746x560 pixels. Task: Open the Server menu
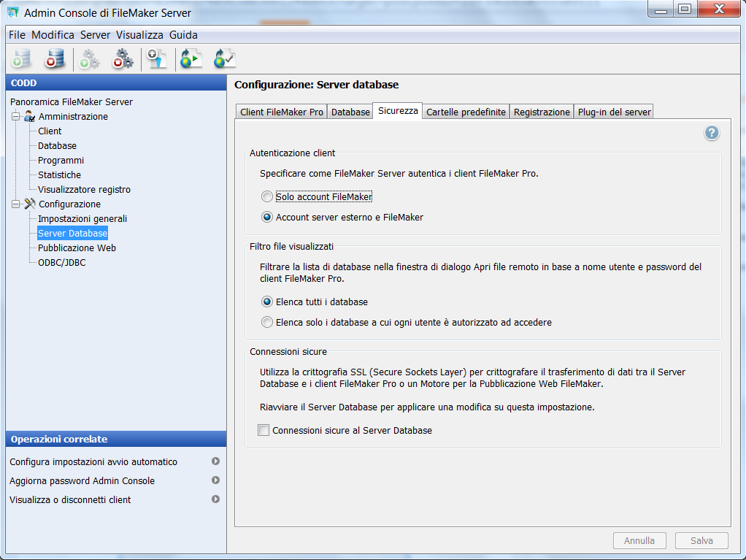point(95,35)
